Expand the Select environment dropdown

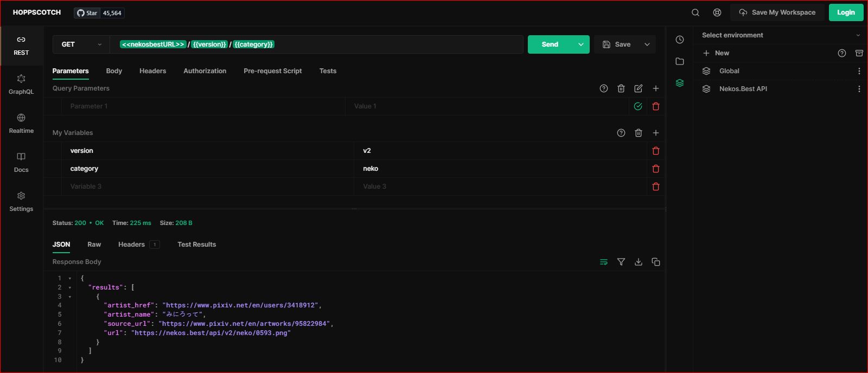(781, 35)
